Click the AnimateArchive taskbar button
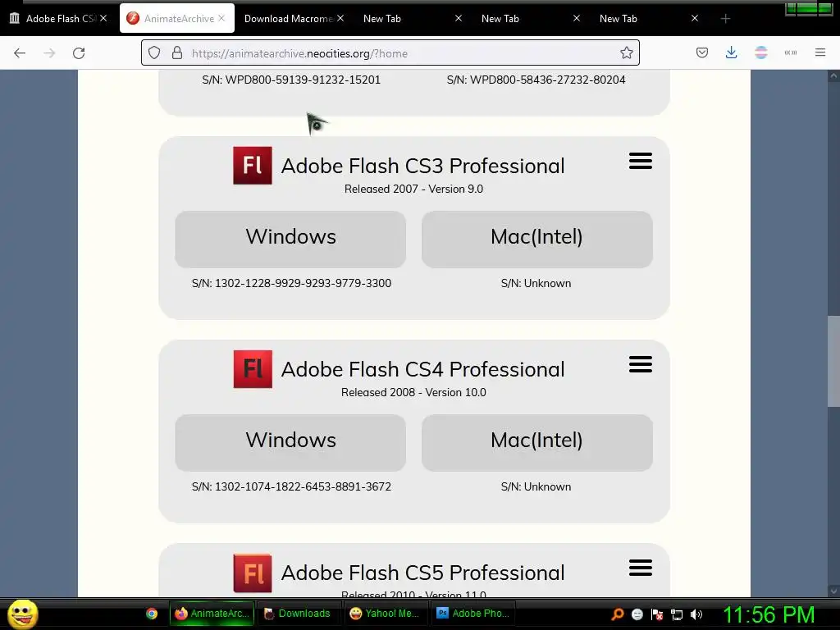This screenshot has width=840, height=630. coord(212,614)
